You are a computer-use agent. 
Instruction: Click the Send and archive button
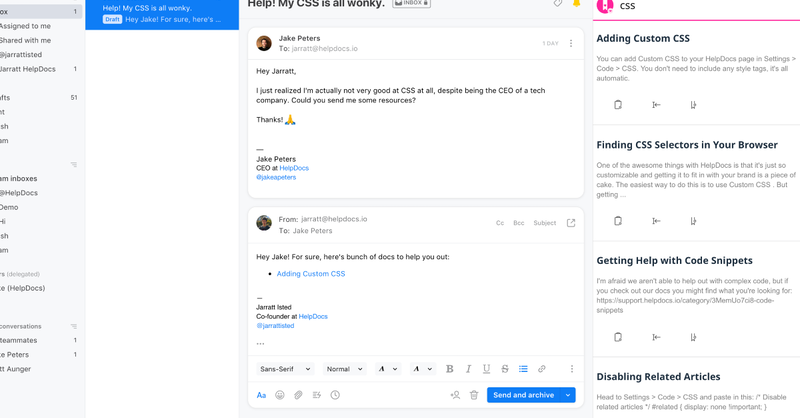tap(523, 395)
